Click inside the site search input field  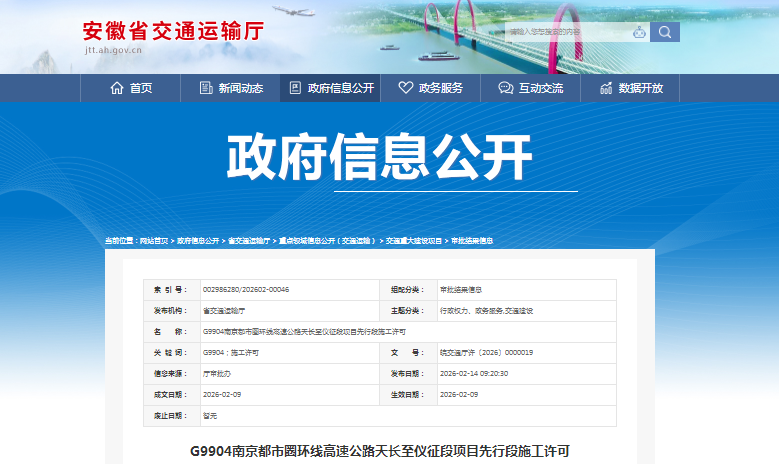coord(568,32)
